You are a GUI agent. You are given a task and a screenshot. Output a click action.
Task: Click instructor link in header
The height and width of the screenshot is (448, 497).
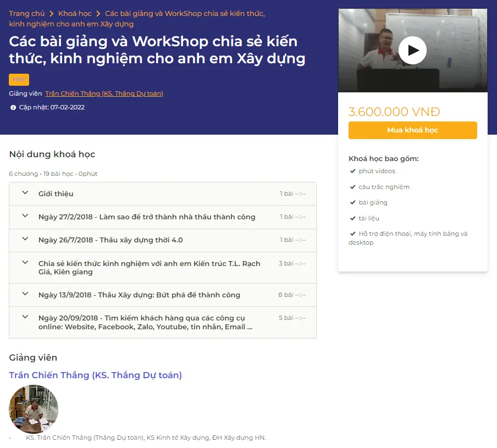(x=104, y=93)
